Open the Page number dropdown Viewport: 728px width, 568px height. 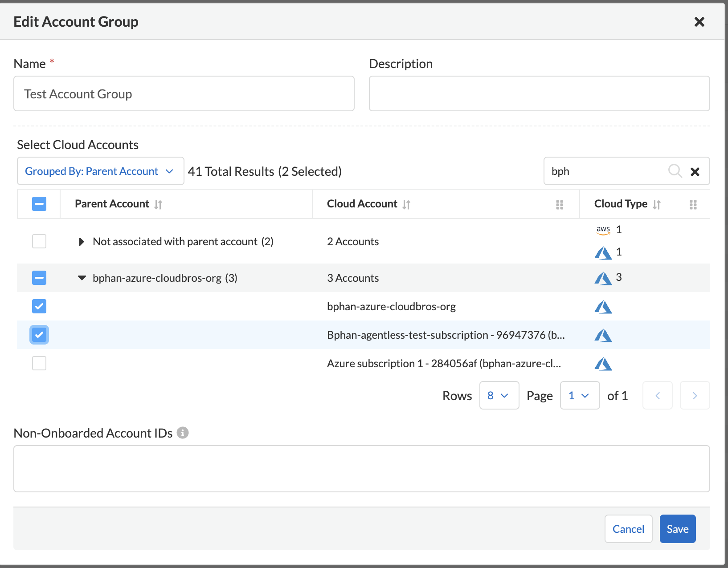(x=580, y=395)
